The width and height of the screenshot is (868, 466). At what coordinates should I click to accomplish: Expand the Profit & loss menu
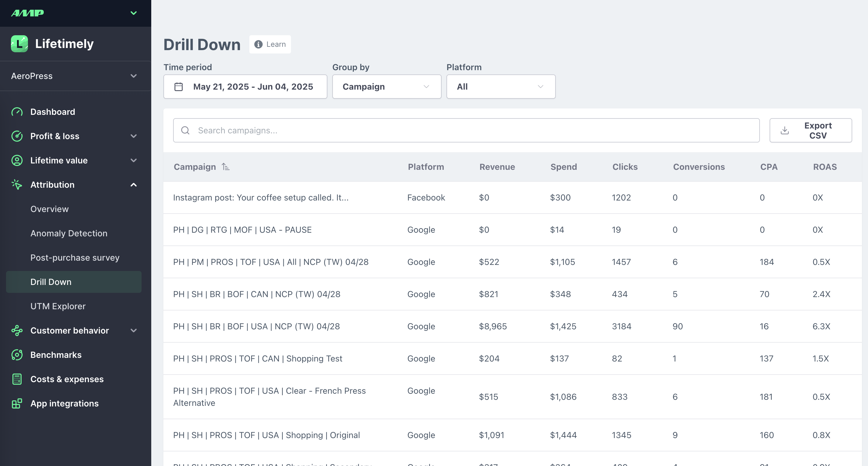tap(133, 136)
